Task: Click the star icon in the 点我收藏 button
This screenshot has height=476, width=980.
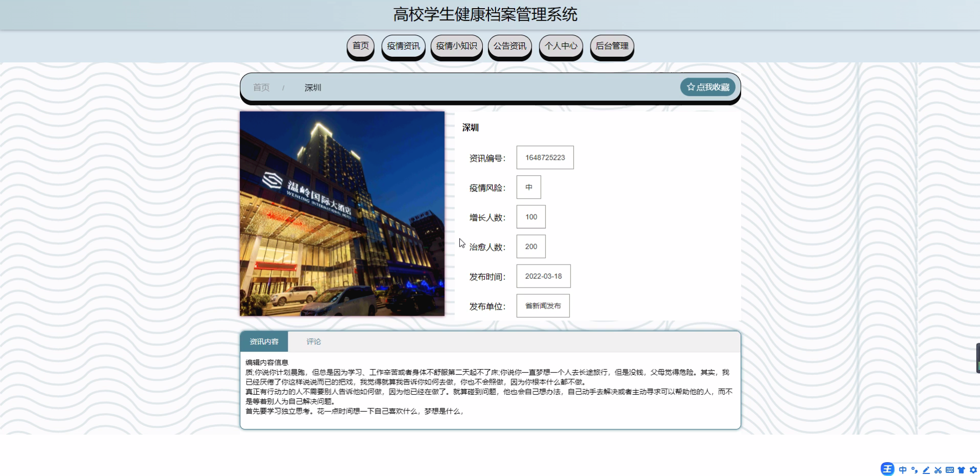Action: (691, 87)
